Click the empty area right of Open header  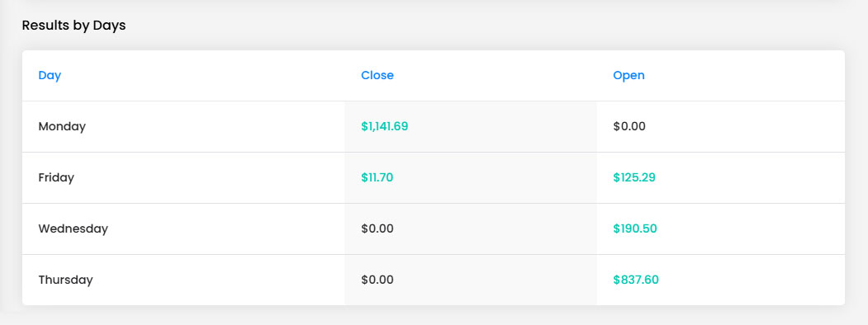(x=745, y=75)
